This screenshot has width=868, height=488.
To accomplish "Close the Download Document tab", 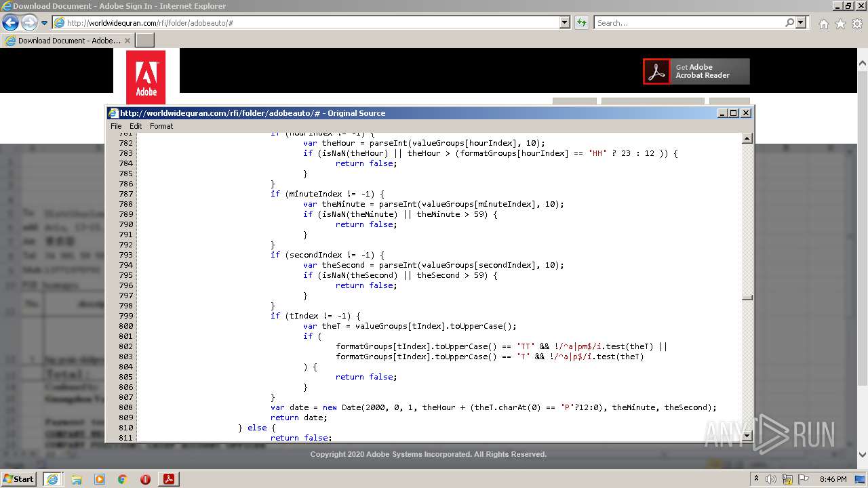I will [127, 41].
